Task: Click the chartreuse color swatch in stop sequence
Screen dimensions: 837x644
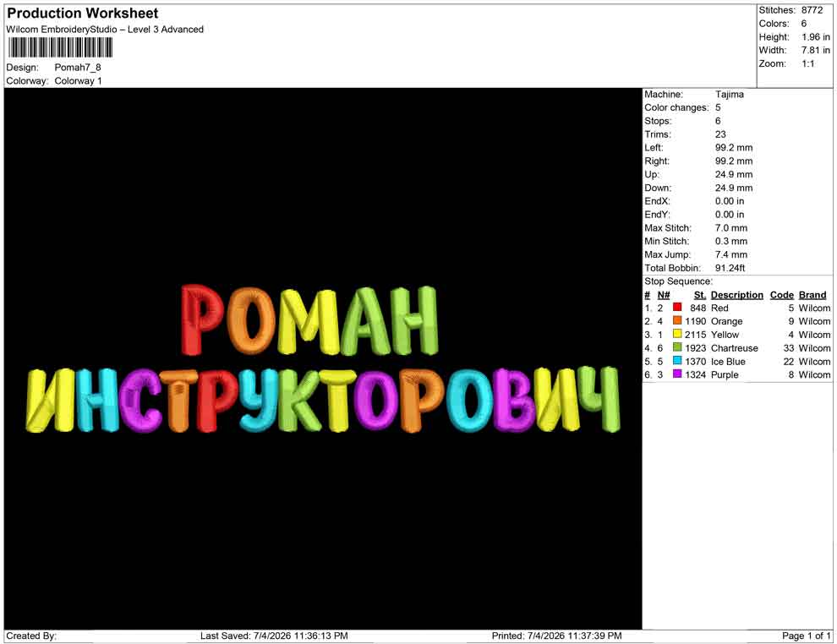Action: (x=677, y=347)
